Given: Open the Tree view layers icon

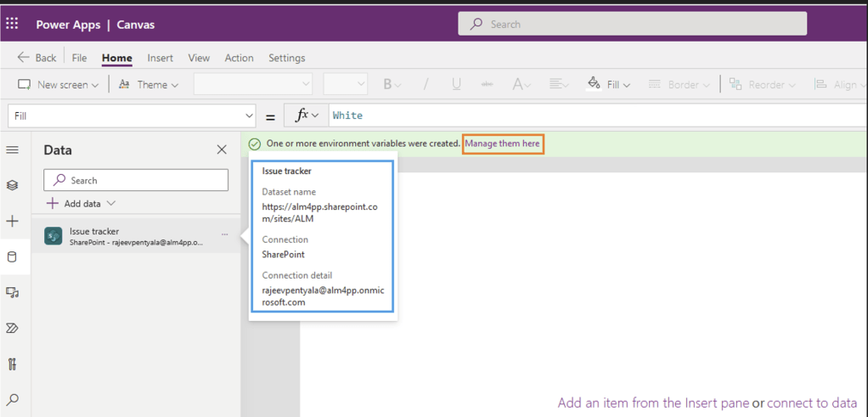Looking at the screenshot, I should point(12,185).
